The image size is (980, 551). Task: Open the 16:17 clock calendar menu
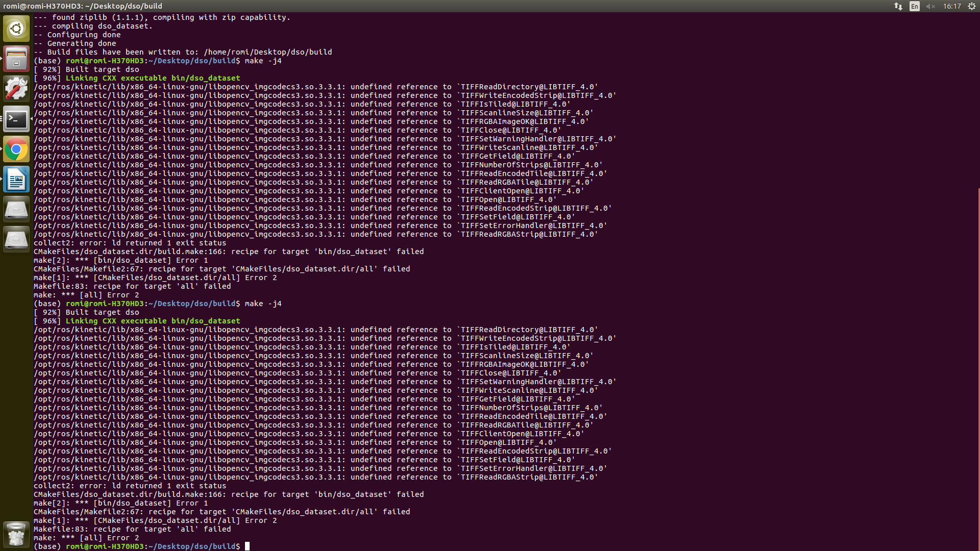click(x=952, y=6)
